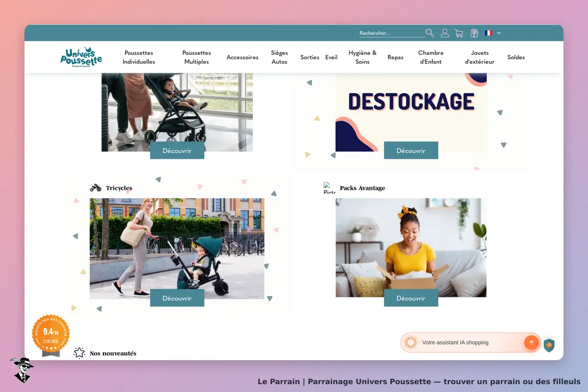This screenshot has height=392, width=588.
Task: Open Chambre d'Enfant menu
Action: click(x=431, y=57)
